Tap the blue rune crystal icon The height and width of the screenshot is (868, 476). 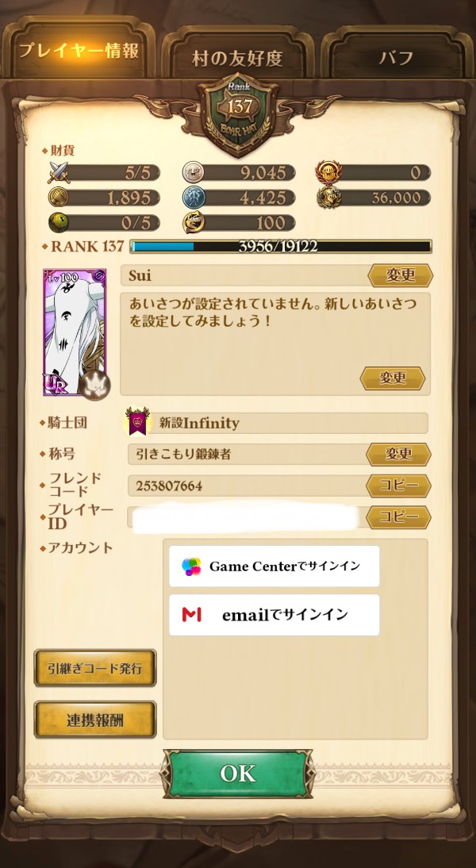click(193, 198)
